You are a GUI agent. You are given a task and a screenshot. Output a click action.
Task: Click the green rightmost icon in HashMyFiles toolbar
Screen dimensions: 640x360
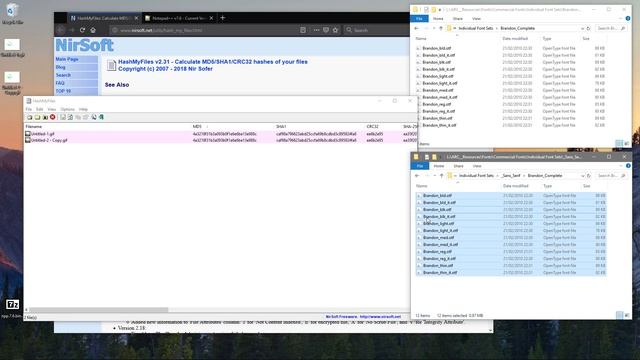coord(101,117)
